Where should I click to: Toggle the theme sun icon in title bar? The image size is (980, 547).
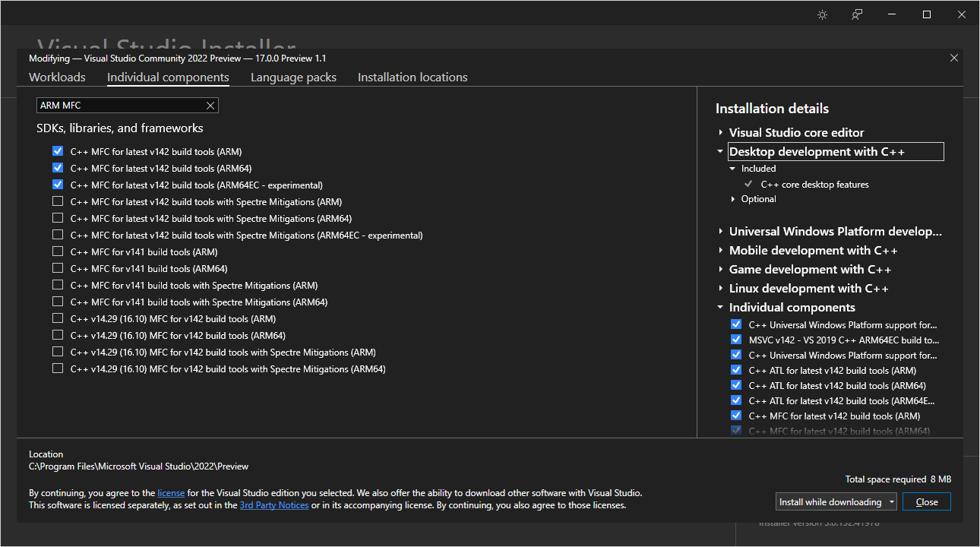(822, 14)
